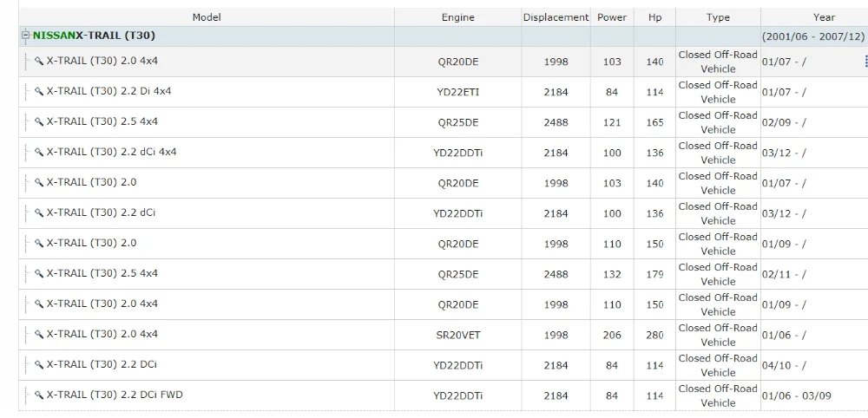Click the magnifier on the 2.2 dCi row dated 03/12 without 4x4

(39, 212)
